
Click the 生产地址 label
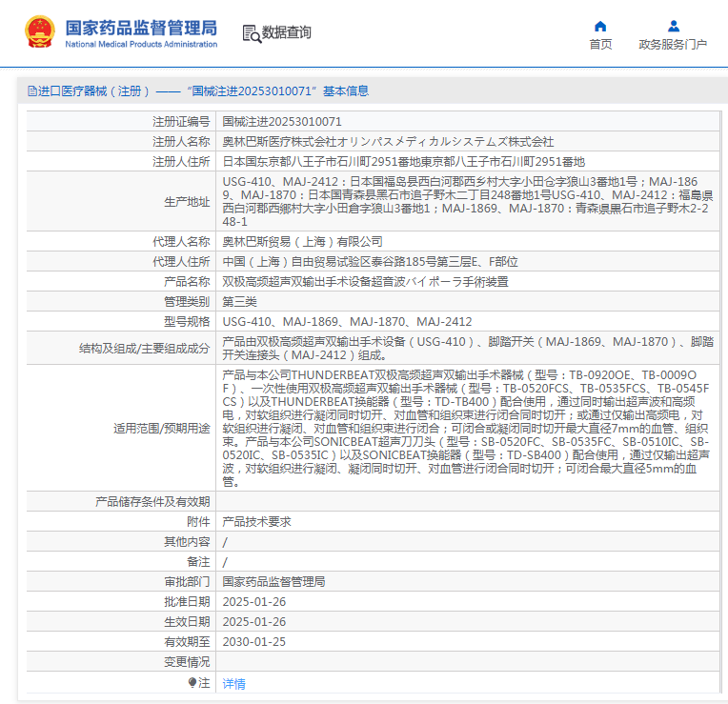coord(187,202)
